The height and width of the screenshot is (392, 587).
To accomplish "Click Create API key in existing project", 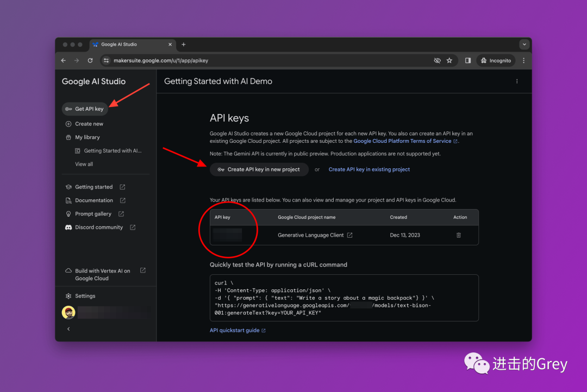I will pos(369,169).
